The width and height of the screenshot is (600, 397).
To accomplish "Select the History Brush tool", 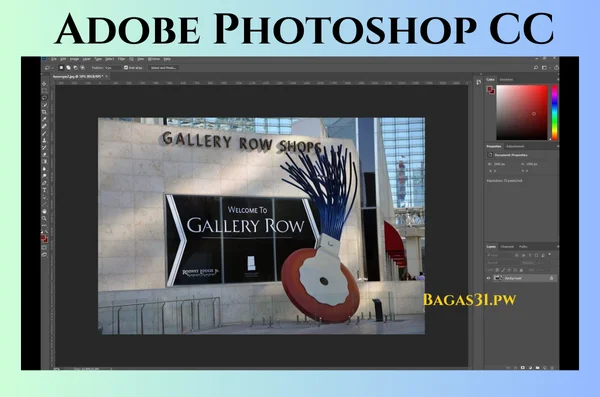I will (x=44, y=147).
